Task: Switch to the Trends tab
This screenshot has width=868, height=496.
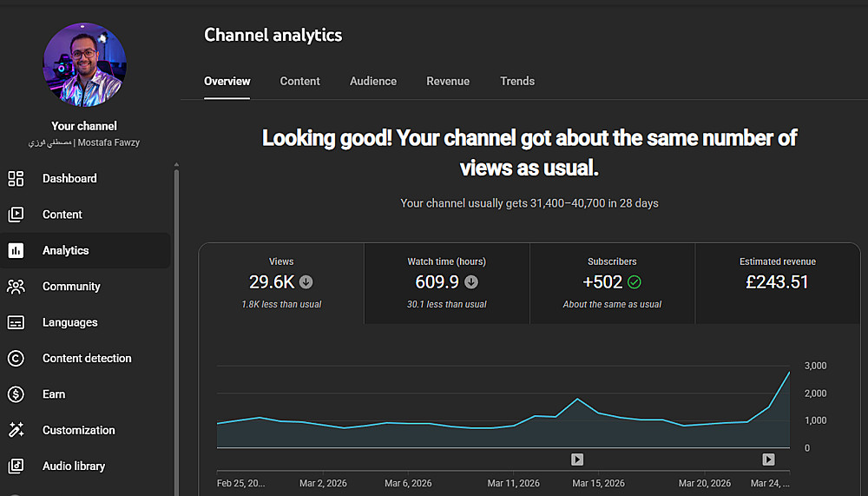Action: coord(517,82)
